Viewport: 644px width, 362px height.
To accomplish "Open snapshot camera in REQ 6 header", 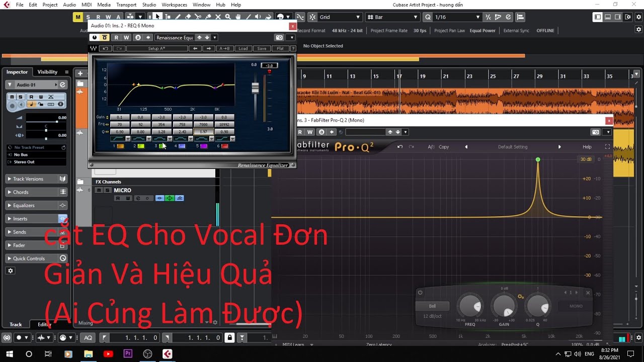I will [x=279, y=38].
